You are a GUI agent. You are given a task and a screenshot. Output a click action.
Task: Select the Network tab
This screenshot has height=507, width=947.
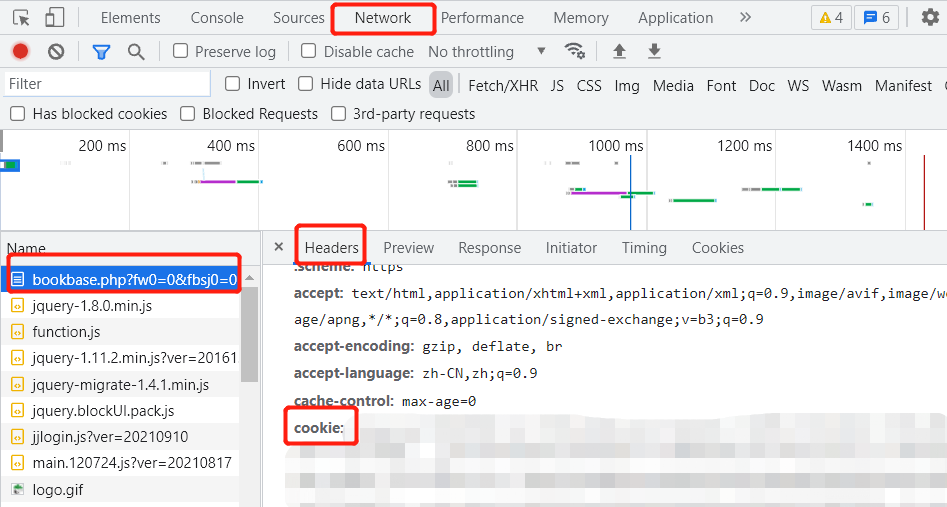[382, 18]
